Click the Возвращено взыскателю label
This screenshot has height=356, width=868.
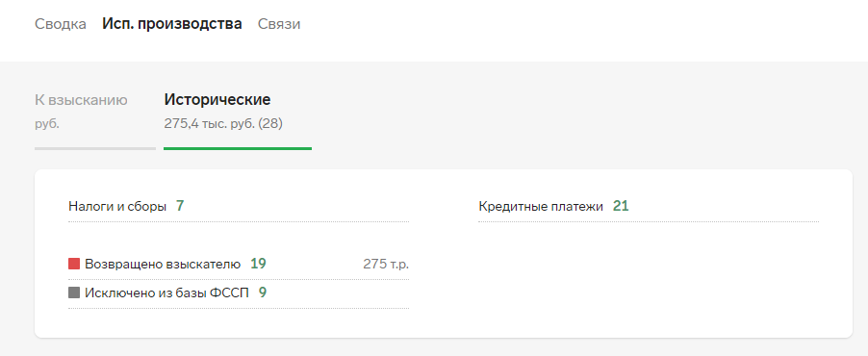(x=163, y=264)
